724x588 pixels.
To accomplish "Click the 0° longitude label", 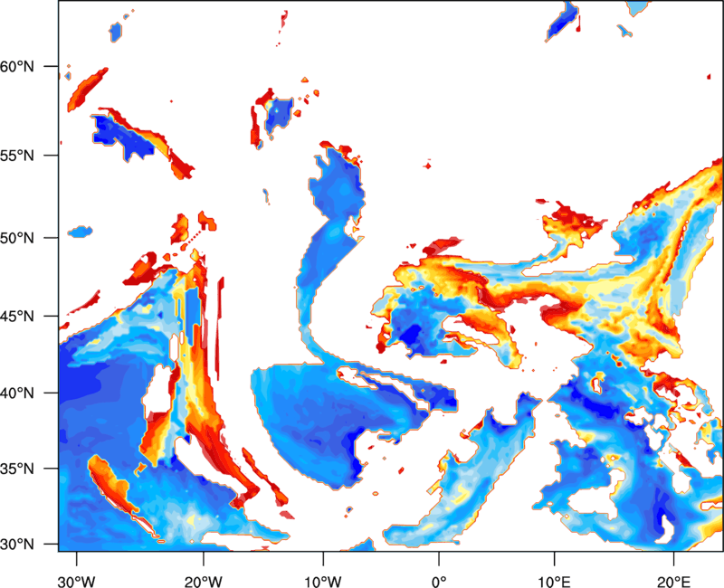I will coord(439,582).
